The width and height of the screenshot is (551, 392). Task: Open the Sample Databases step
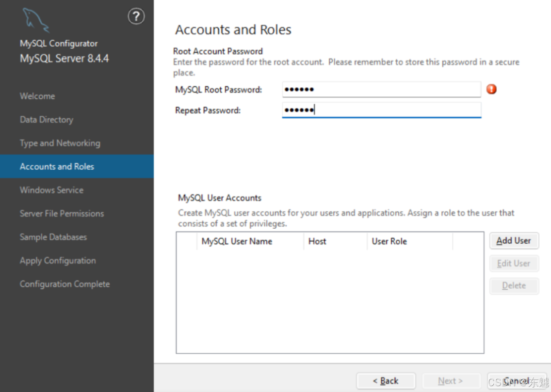pyautogui.click(x=53, y=237)
